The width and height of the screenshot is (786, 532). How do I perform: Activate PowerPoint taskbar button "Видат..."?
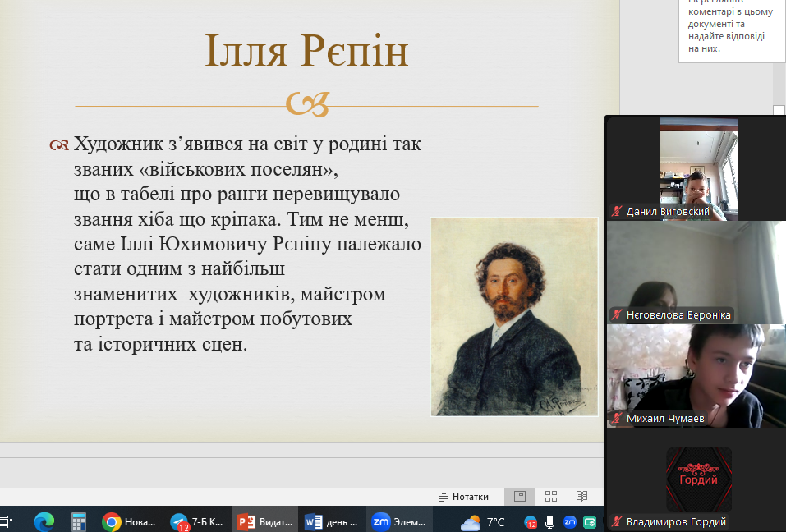pos(264,522)
